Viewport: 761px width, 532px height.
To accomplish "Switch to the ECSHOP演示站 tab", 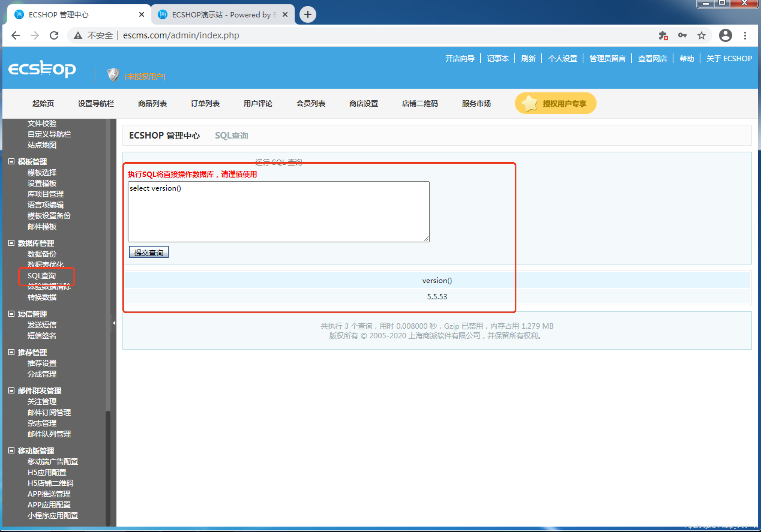I will click(x=223, y=15).
